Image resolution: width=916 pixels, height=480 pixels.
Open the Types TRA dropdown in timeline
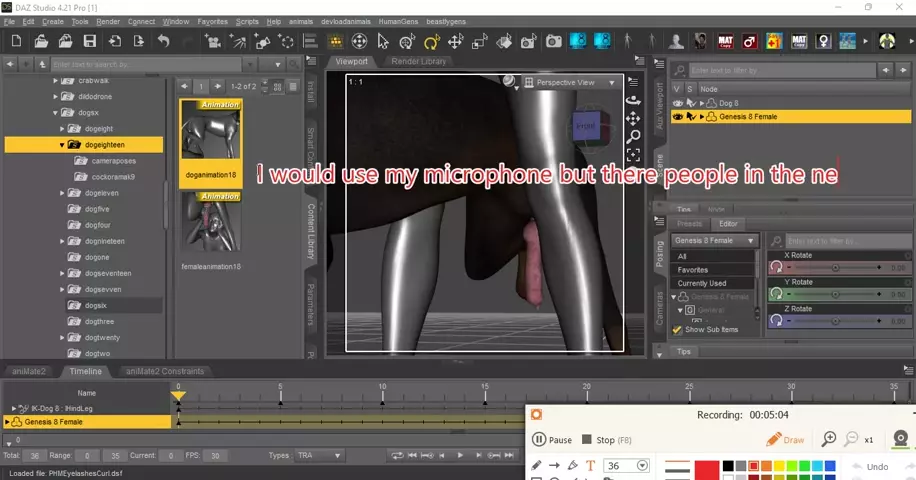coord(318,455)
